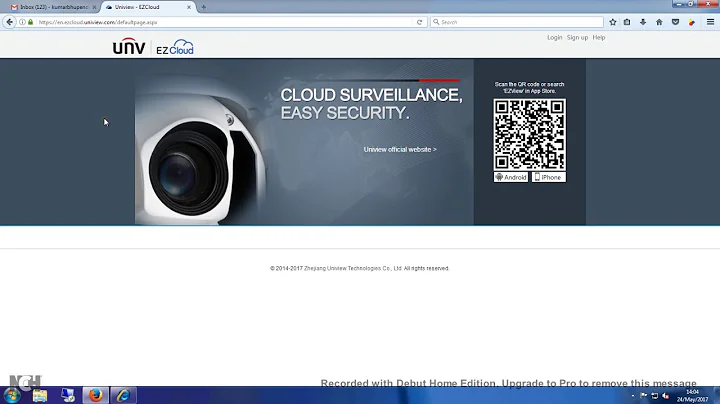
Task: Click the Login link
Action: (x=554, y=38)
